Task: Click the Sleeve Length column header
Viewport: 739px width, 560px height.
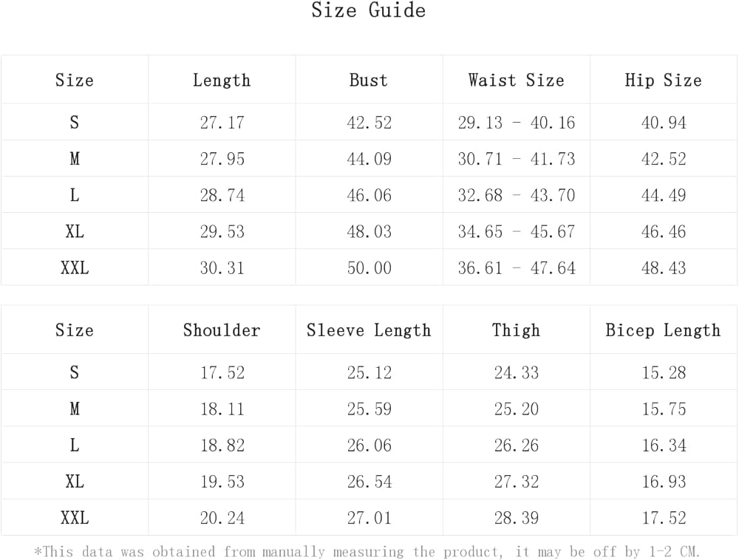Action: coord(369,330)
